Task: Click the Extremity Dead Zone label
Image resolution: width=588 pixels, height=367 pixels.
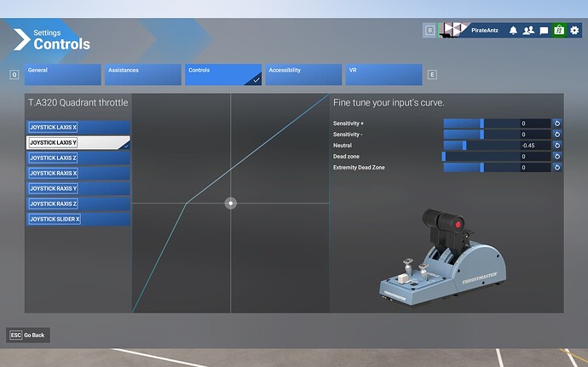Action: tap(359, 168)
